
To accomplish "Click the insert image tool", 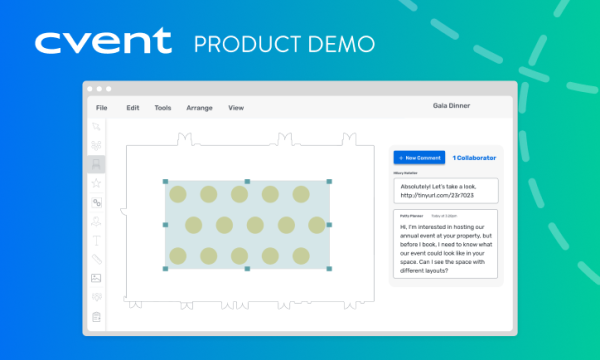I will pyautogui.click(x=96, y=278).
